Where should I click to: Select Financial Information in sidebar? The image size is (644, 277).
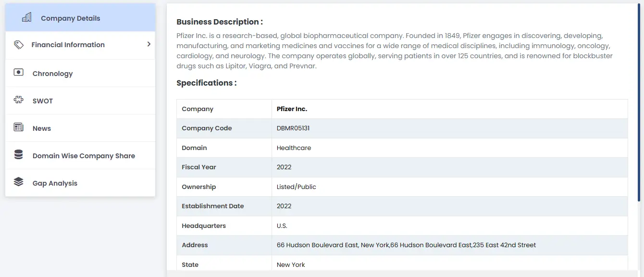tap(68, 45)
